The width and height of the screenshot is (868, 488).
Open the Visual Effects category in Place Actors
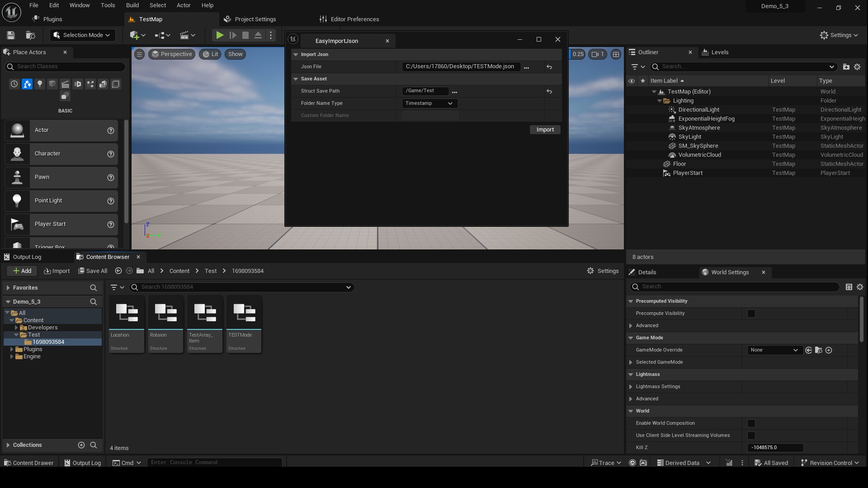click(x=90, y=84)
